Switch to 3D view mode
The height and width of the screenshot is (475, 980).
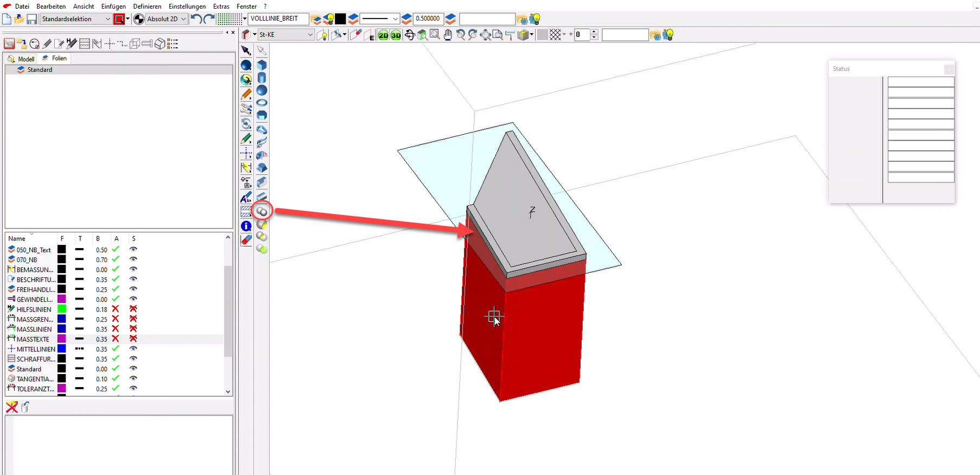click(x=396, y=35)
